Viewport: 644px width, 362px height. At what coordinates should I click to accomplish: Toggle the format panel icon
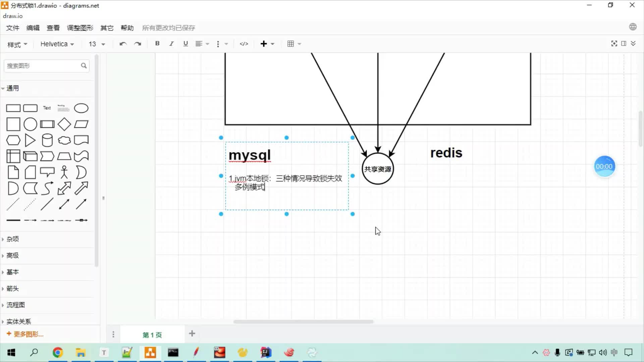click(624, 44)
